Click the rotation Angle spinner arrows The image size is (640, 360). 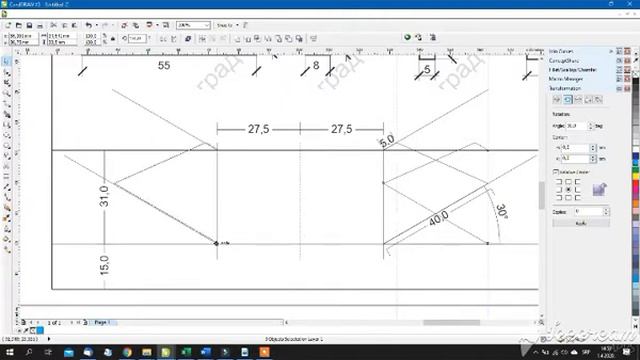pyautogui.click(x=590, y=126)
